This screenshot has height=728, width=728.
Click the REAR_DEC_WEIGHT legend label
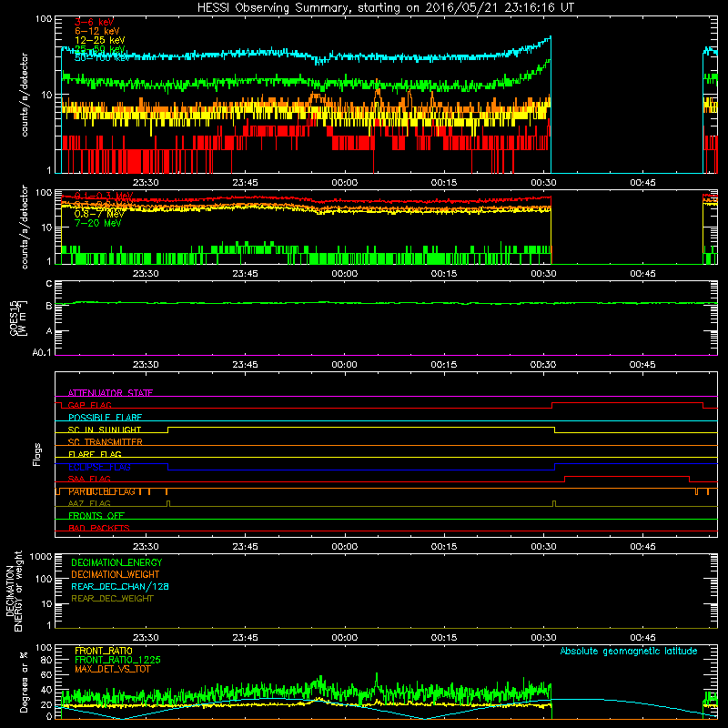112,599
